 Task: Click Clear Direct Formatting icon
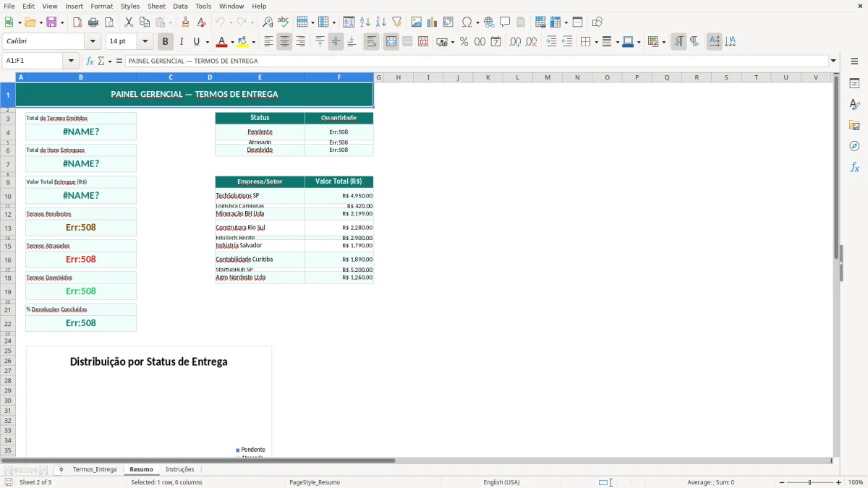point(202,22)
